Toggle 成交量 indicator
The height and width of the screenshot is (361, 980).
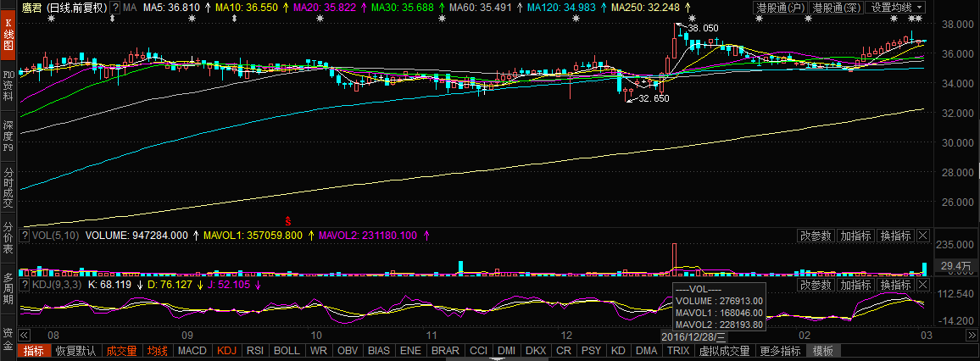pyautogui.click(x=121, y=351)
